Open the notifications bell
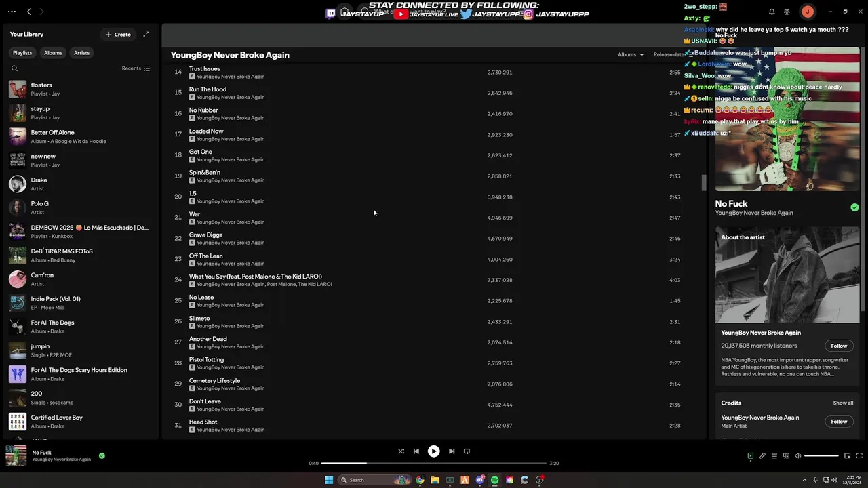The image size is (868, 488). [x=772, y=12]
